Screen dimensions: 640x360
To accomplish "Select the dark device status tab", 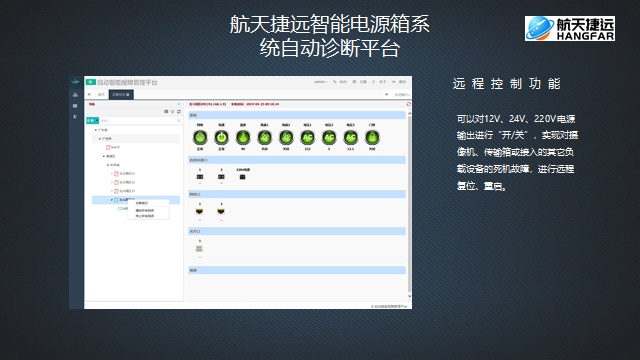I will (x=121, y=95).
